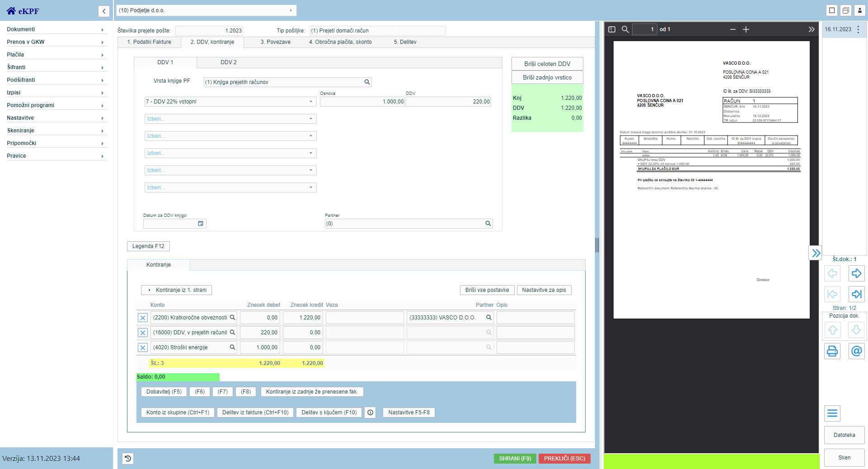Open the second Izberi... DDV dropdown
This screenshot has width=868, height=469.
click(x=230, y=136)
